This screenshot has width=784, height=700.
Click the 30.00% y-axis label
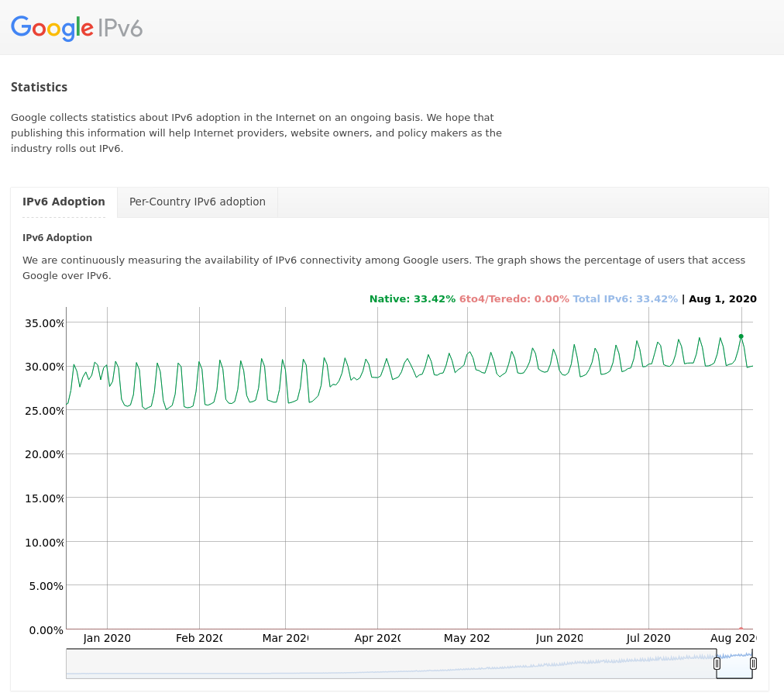[44, 367]
